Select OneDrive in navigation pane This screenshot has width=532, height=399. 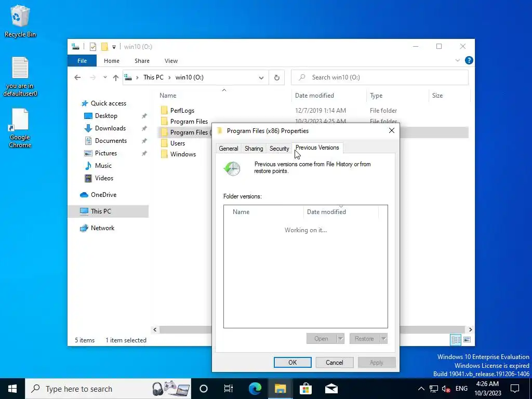click(x=103, y=195)
